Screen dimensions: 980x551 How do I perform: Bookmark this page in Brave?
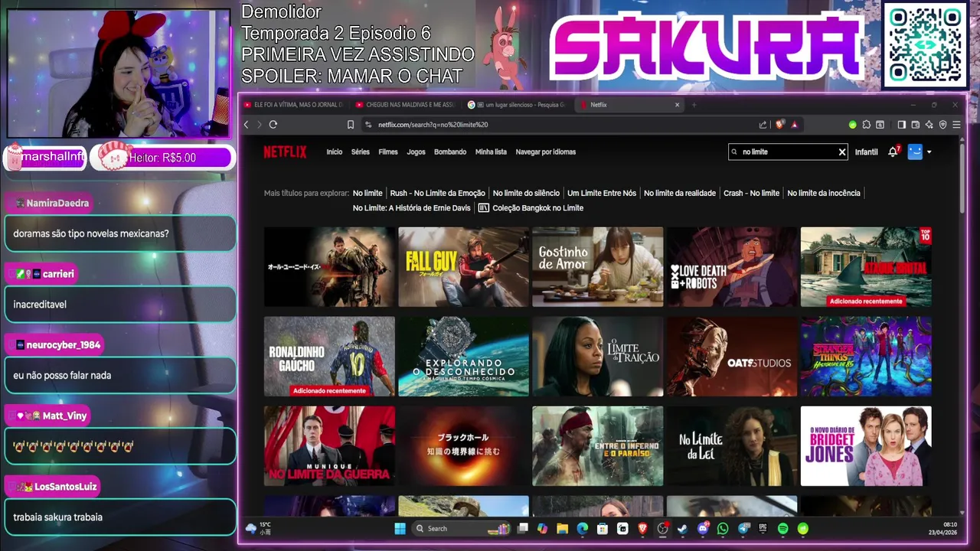(351, 125)
